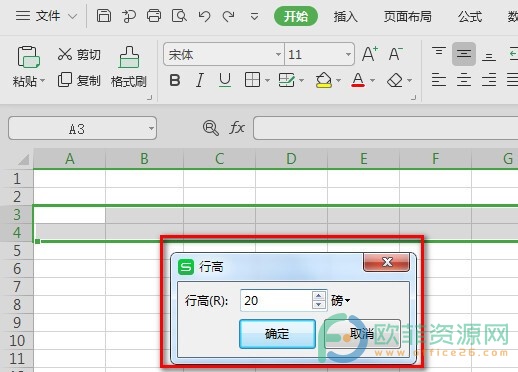
Task: Decrease font size with A- icon
Action: pyautogui.click(x=396, y=54)
